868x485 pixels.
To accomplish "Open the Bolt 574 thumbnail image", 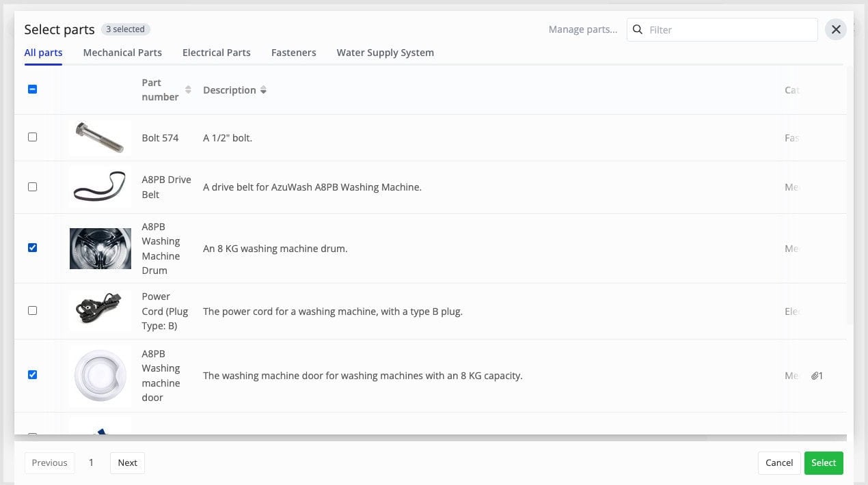I will tap(100, 138).
